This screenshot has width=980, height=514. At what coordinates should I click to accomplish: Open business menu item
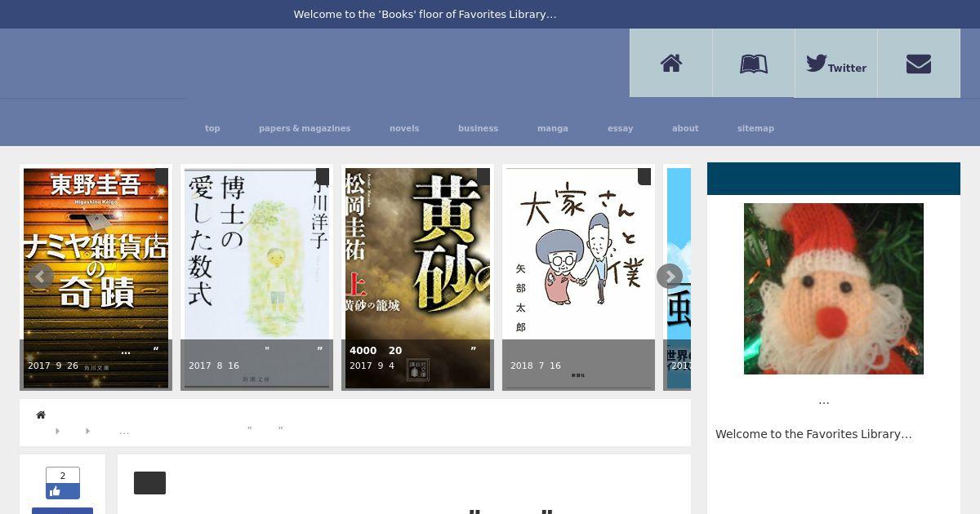point(478,128)
